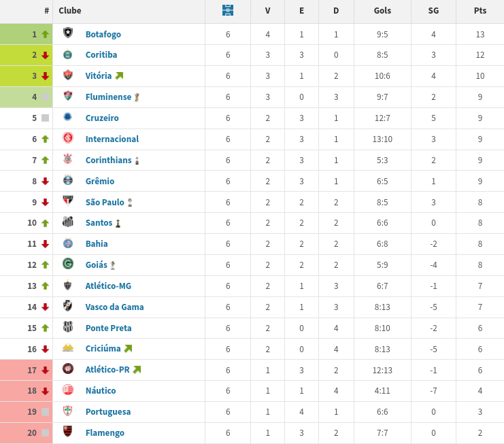Image resolution: width=504 pixels, height=444 pixels.
Task: Click the Internacional red crest icon
Action: pyautogui.click(x=68, y=138)
